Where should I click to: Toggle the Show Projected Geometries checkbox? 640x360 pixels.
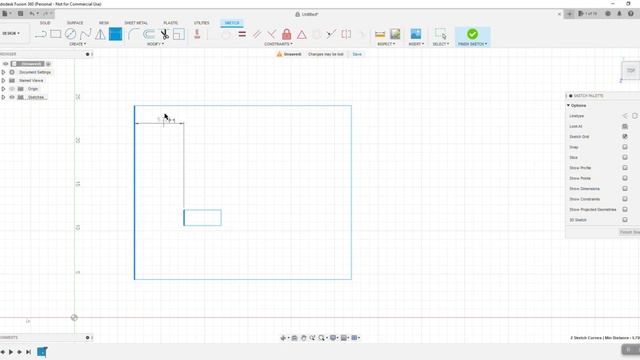(625, 209)
